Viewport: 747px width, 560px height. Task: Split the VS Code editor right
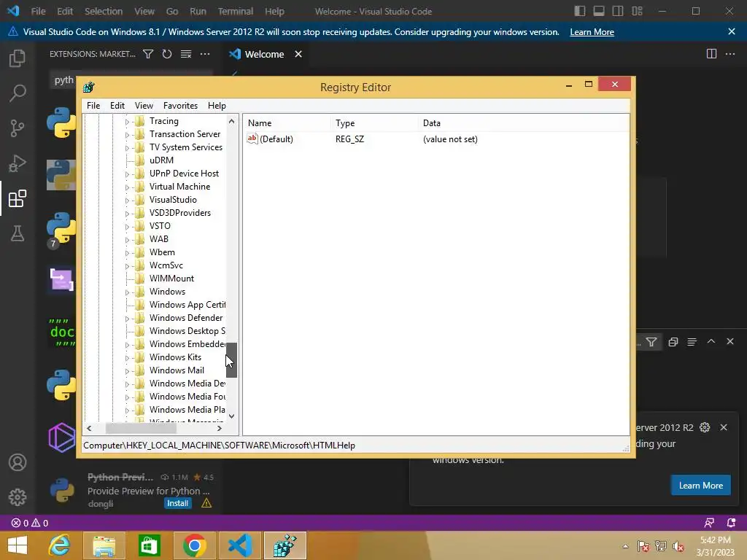click(711, 54)
